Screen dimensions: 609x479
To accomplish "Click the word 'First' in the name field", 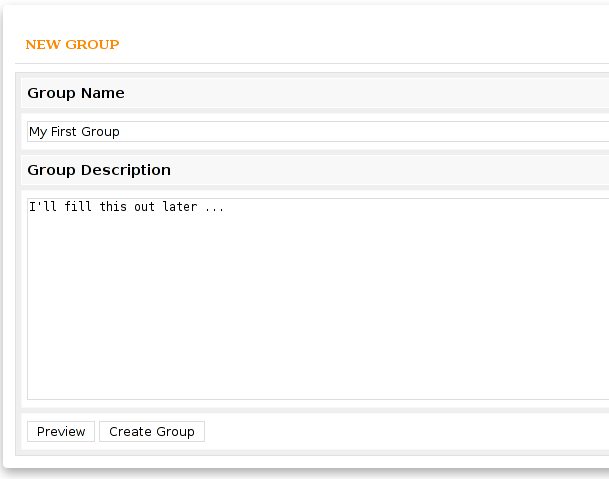I will [66, 132].
